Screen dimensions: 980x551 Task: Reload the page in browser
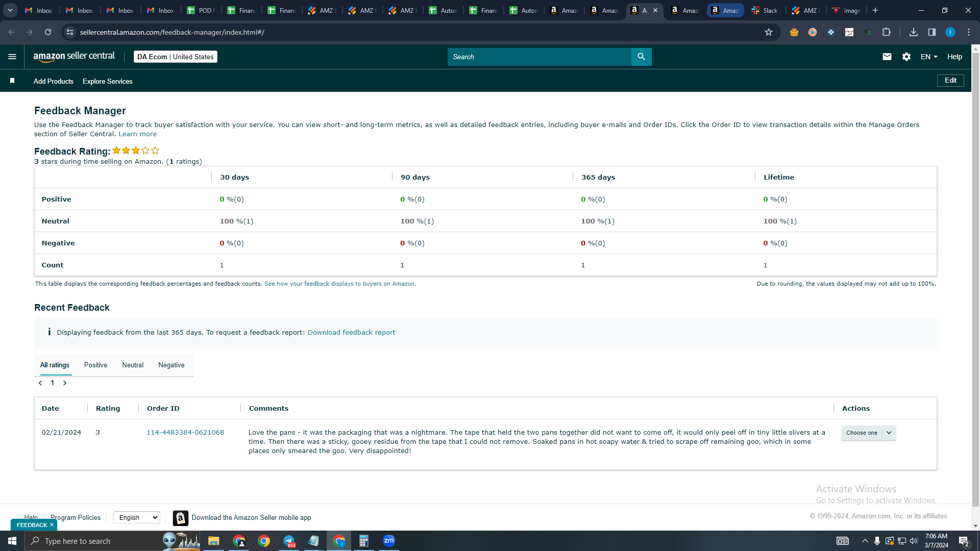click(48, 32)
